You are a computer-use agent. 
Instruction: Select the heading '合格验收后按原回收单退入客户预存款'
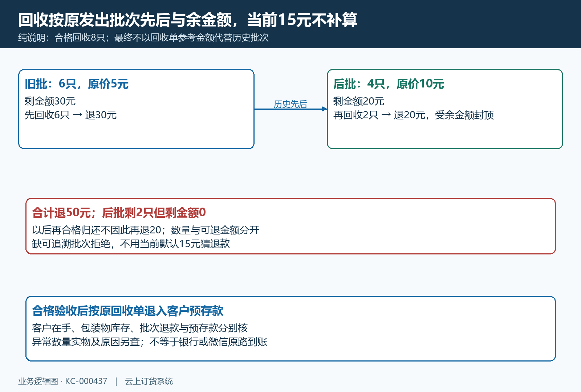[x=127, y=311]
